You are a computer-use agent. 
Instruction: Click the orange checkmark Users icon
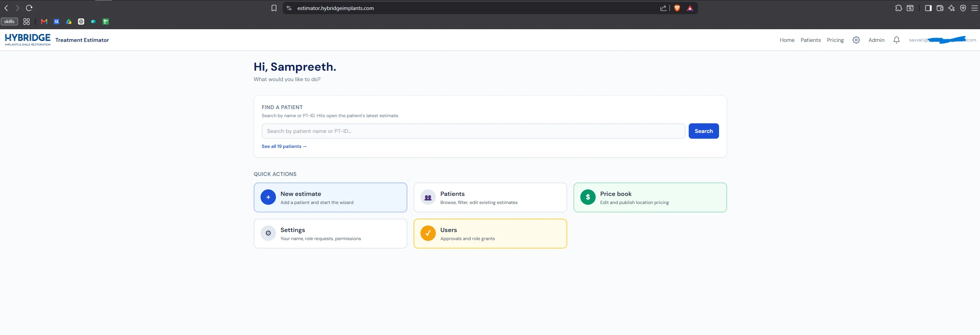(428, 233)
